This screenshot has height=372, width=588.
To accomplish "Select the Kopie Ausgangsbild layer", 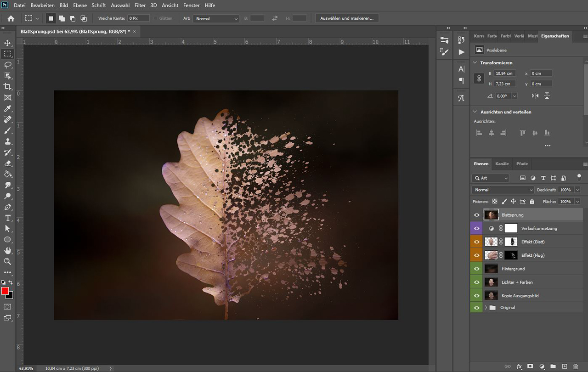I will point(520,296).
